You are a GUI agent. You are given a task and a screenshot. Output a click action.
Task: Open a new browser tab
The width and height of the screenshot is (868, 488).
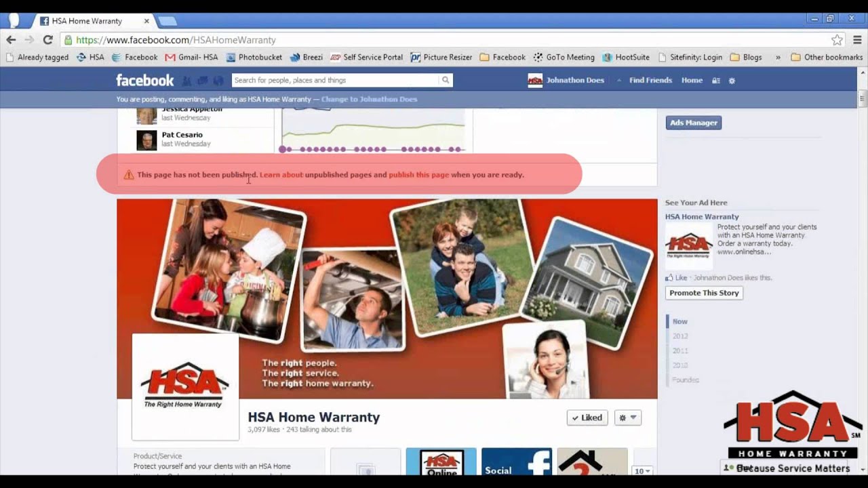[x=167, y=22]
